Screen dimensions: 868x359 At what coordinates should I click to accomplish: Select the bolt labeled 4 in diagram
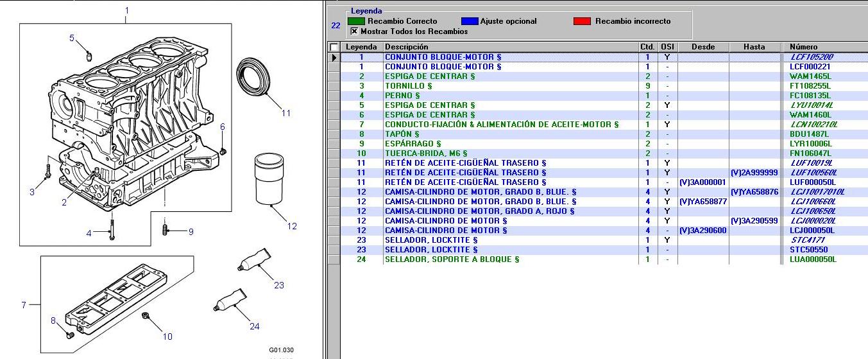coord(112,229)
